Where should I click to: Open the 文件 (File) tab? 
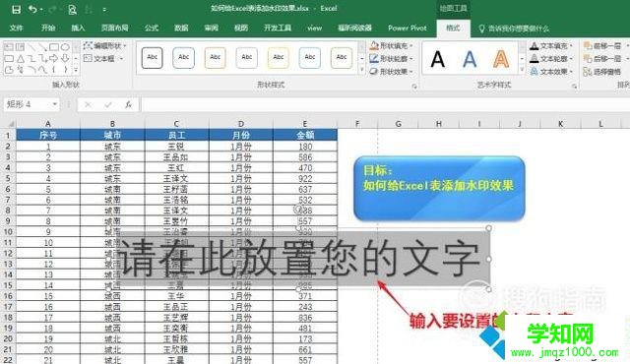(16, 29)
